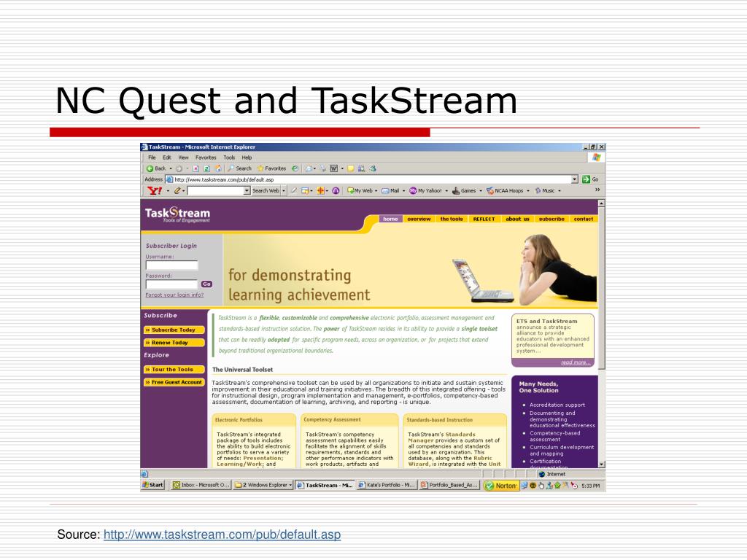Click the Games joystick icon
747x560 pixels.
click(456, 190)
